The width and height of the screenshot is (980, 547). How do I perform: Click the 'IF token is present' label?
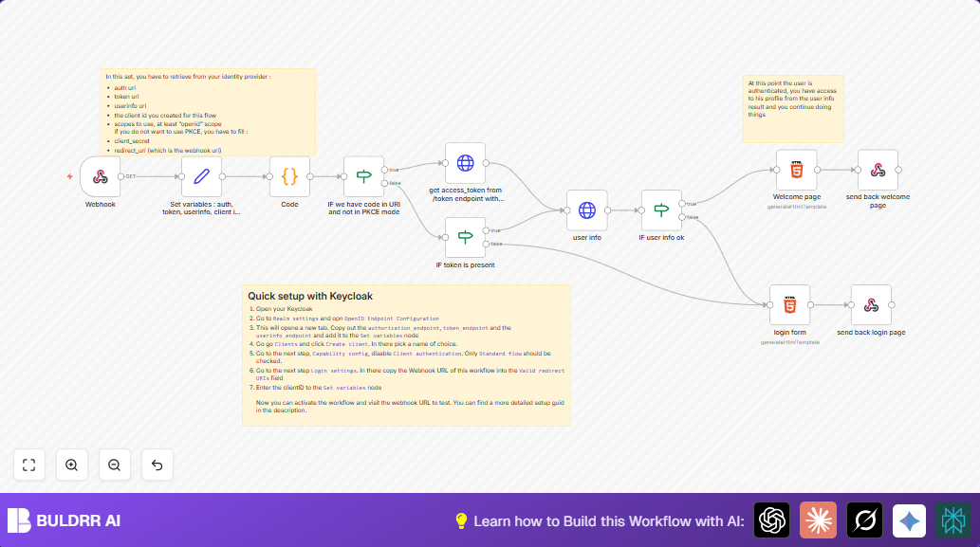coord(465,264)
